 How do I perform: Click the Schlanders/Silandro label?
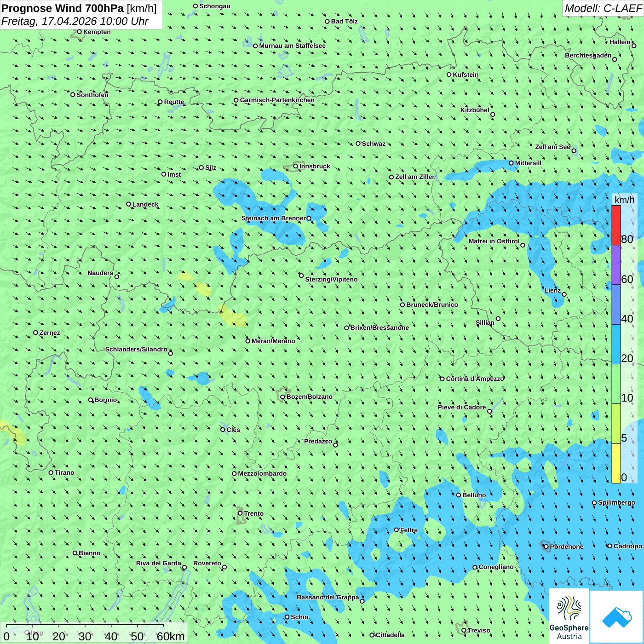pyautogui.click(x=136, y=349)
